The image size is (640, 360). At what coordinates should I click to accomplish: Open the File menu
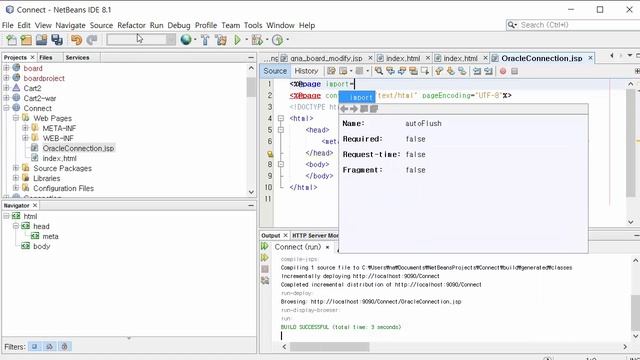8,25
